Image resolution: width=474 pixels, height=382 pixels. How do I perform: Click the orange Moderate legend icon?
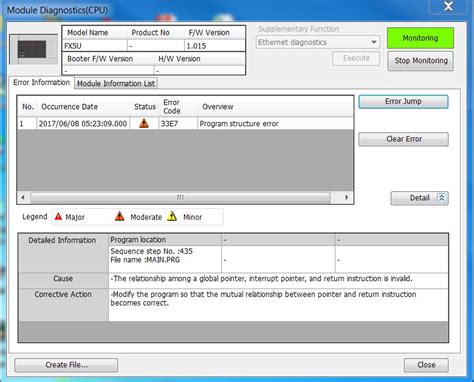pyautogui.click(x=119, y=216)
